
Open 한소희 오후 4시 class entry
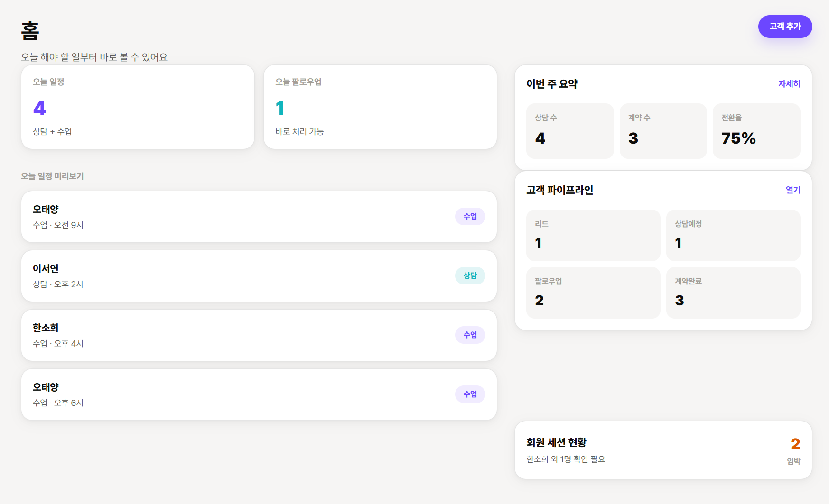click(259, 335)
